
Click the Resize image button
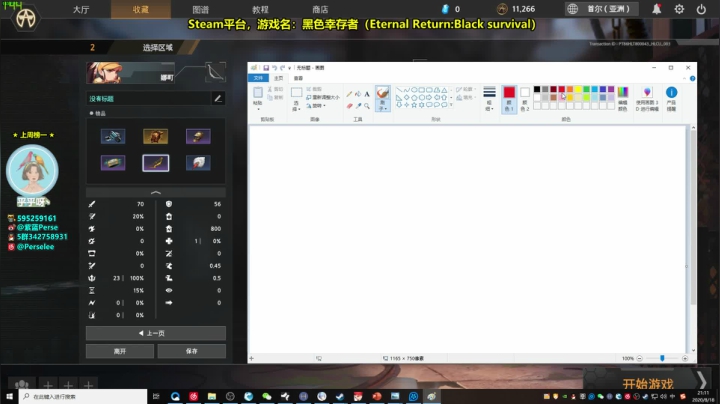(x=323, y=97)
